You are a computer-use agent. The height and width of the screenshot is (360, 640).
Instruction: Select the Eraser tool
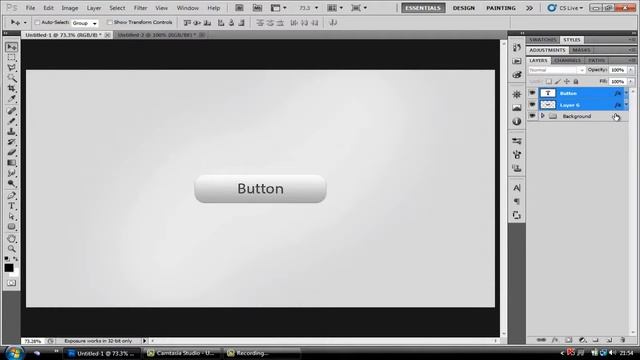point(11,152)
